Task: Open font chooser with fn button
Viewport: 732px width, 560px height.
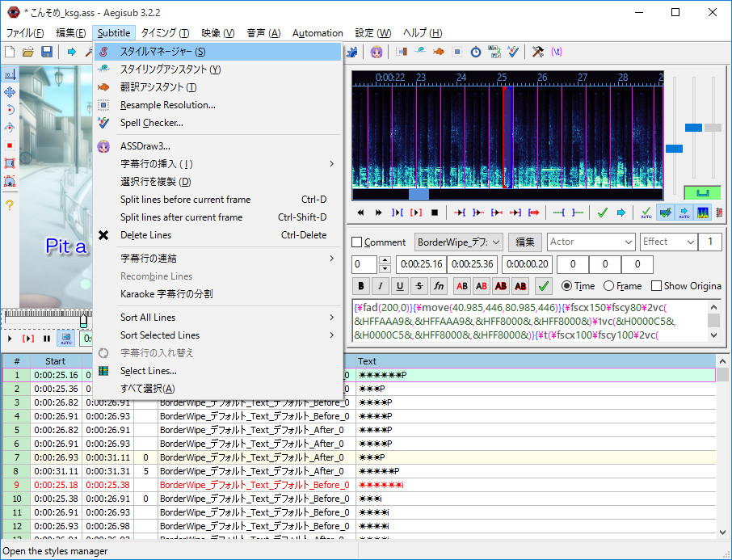Action: 439,286
